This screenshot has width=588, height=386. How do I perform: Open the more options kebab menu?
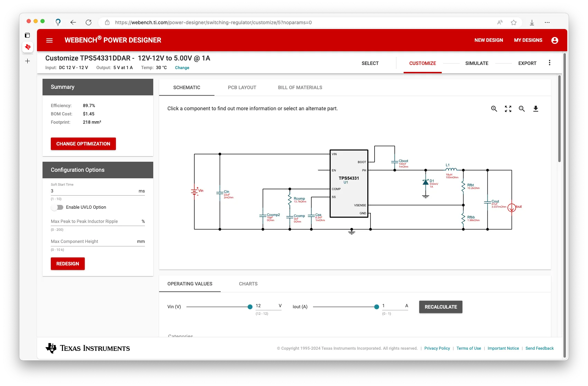[x=550, y=63]
